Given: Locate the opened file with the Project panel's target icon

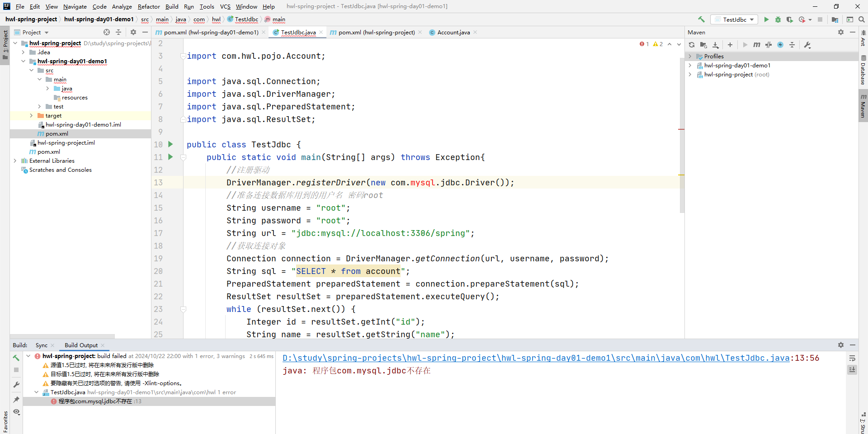Looking at the screenshot, I should [x=107, y=32].
